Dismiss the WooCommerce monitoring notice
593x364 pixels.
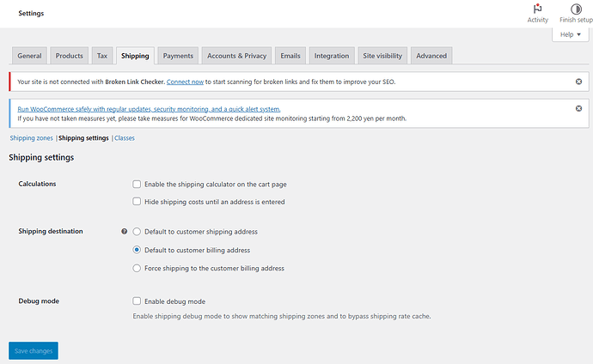(x=578, y=108)
